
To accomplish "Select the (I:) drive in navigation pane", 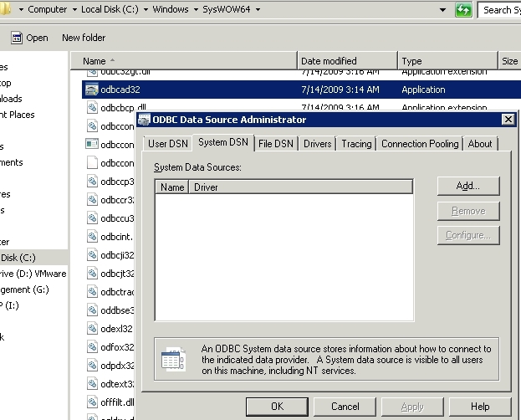I will click(x=9, y=305).
